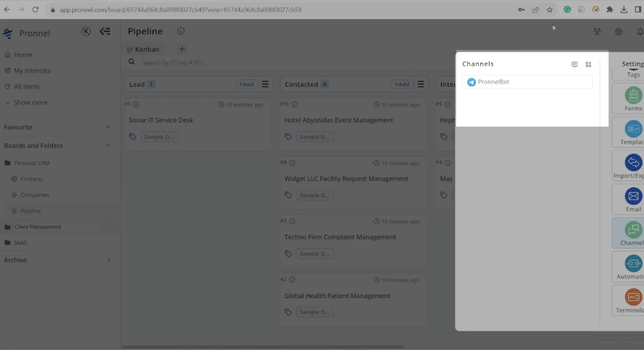Image resolution: width=644 pixels, height=350 pixels.
Task: Open the Templates settings icon
Action: click(633, 129)
